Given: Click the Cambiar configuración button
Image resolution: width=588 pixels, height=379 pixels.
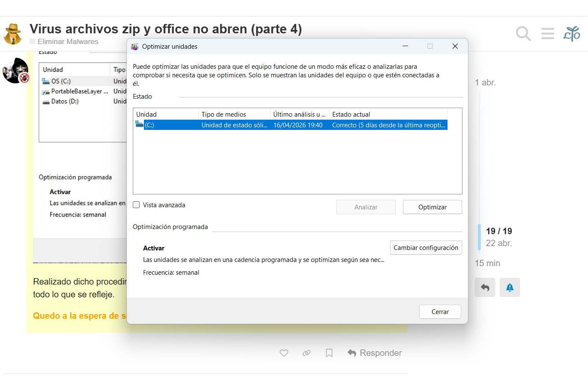Looking at the screenshot, I should (426, 248).
